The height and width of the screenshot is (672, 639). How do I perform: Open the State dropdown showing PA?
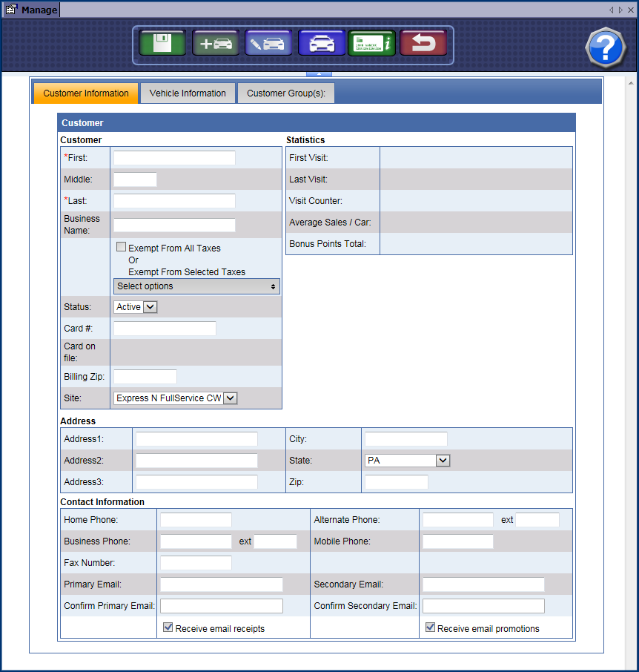407,461
